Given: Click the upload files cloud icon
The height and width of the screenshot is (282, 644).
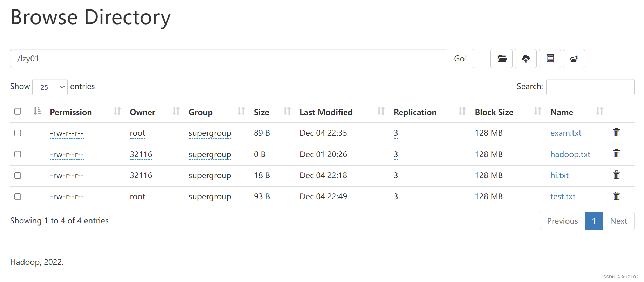Looking at the screenshot, I should click(526, 59).
